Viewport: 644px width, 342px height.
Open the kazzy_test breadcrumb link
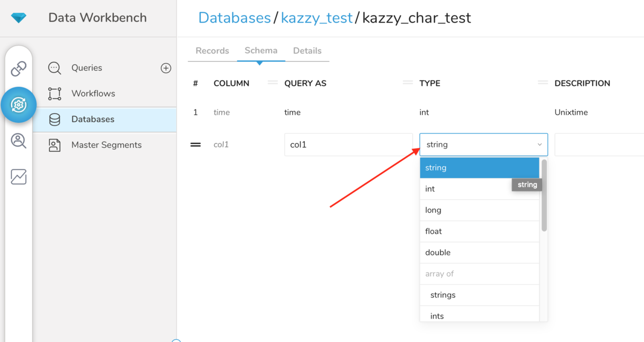pos(317,17)
